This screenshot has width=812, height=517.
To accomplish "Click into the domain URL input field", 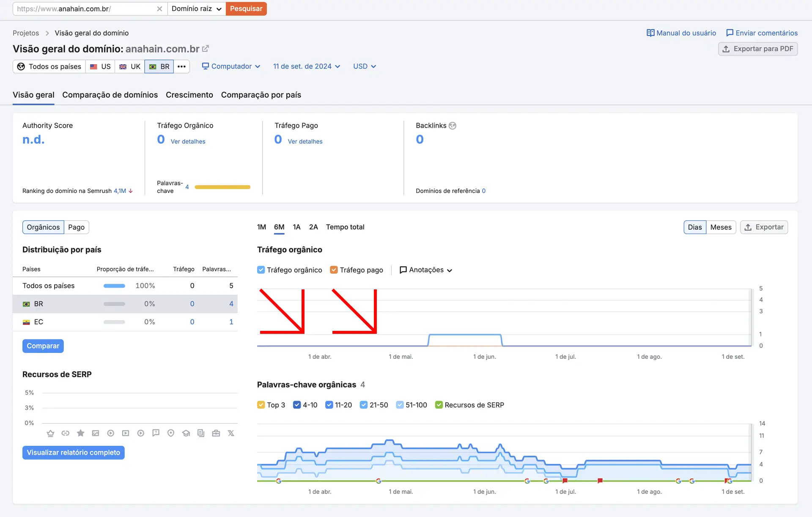I will point(85,9).
